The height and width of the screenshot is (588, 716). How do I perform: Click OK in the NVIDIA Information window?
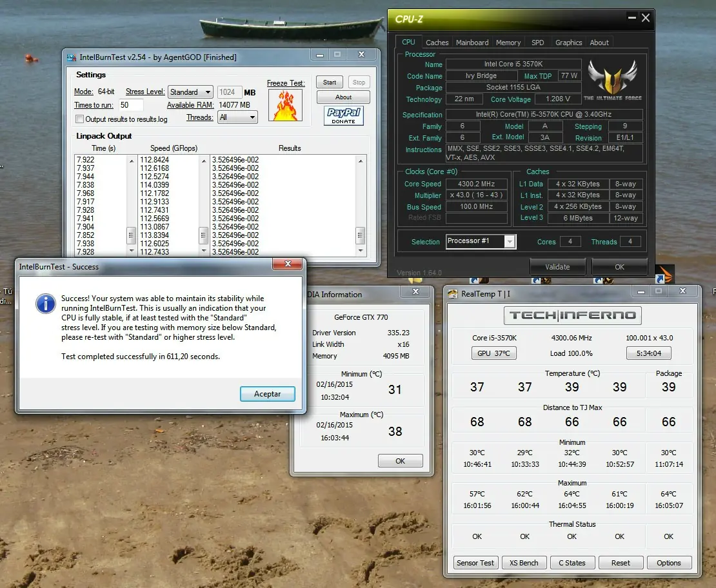coord(401,460)
